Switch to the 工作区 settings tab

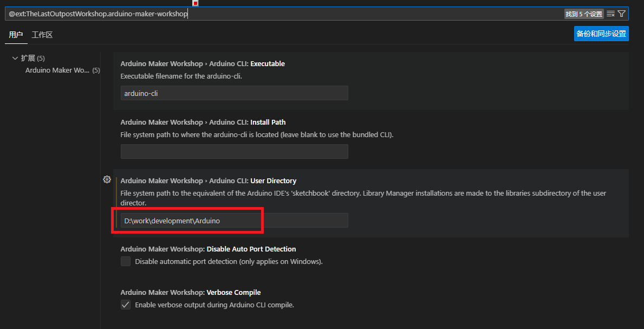pyautogui.click(x=42, y=35)
